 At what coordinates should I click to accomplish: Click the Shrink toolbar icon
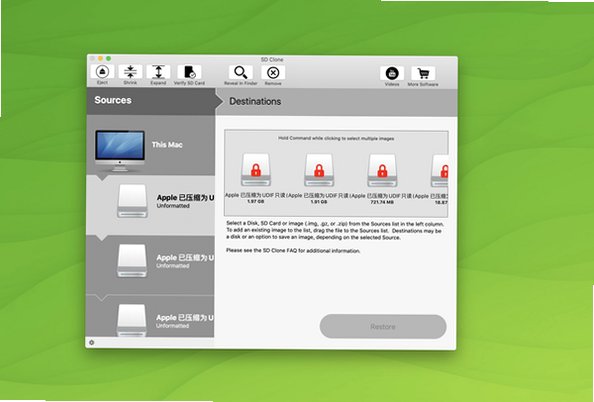pos(130,72)
